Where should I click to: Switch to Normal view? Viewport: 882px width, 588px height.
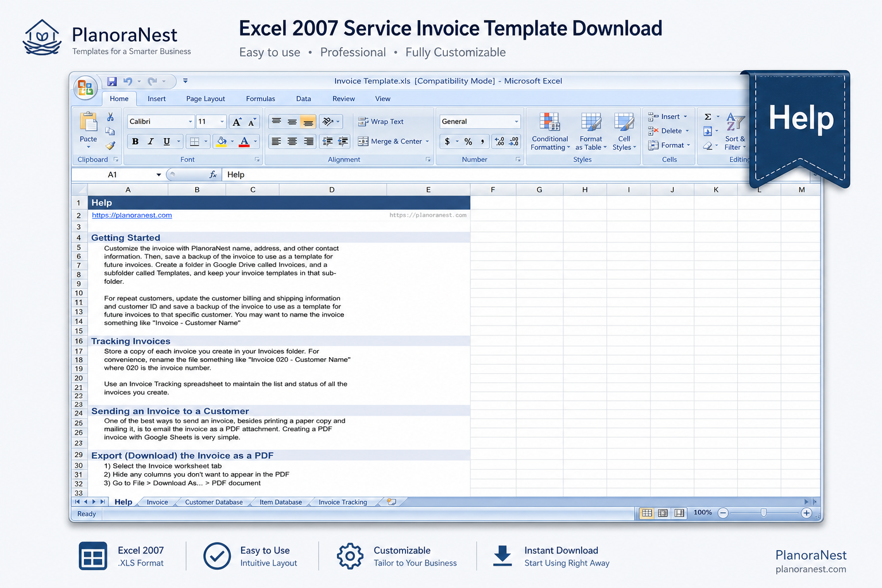[x=647, y=513]
